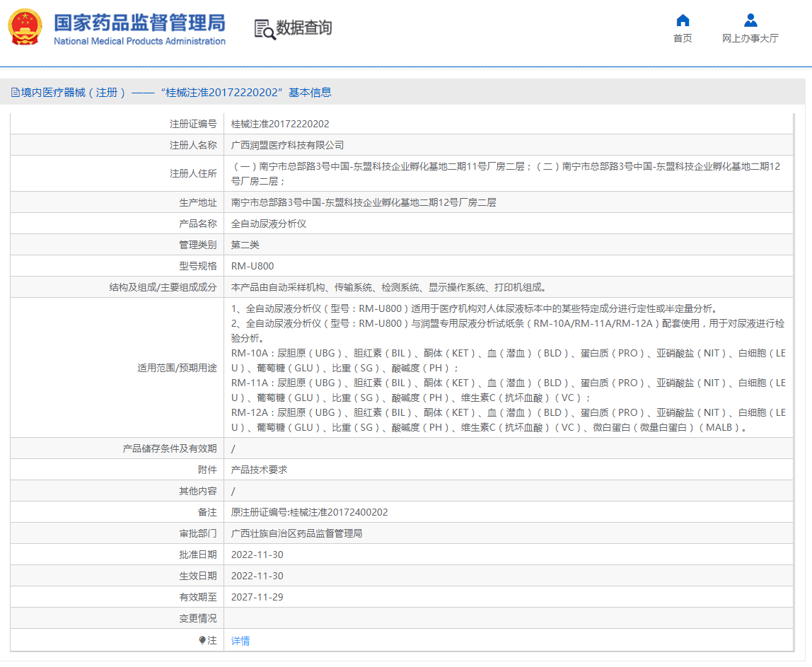
Task: Select expiry date 2027-11-29
Action: click(x=257, y=597)
